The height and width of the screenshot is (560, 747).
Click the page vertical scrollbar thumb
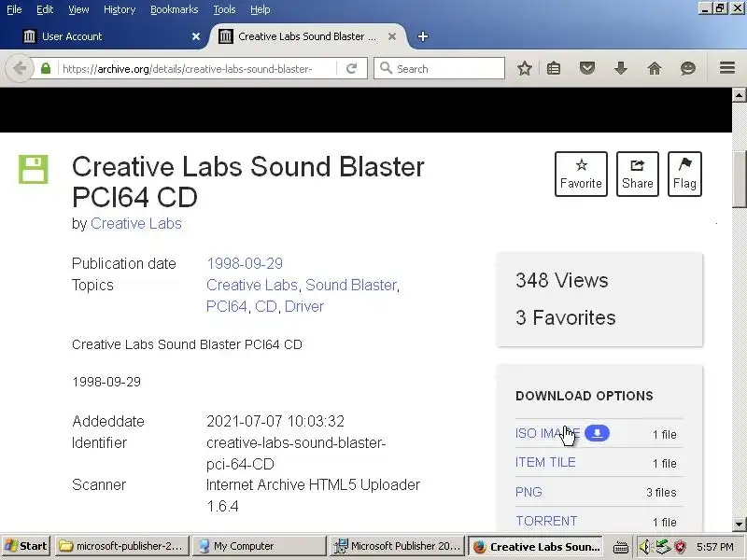pyautogui.click(x=739, y=179)
